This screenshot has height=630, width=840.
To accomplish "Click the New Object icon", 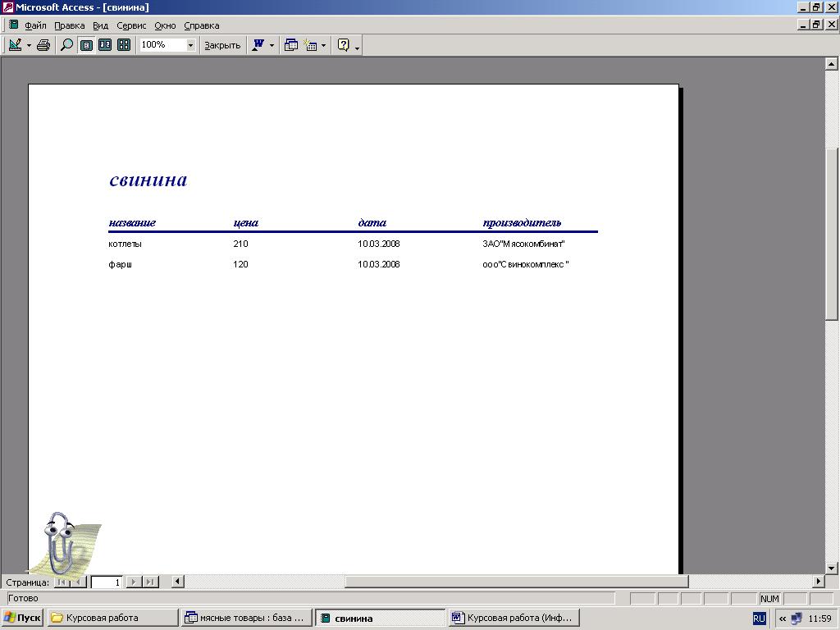I will click(x=311, y=45).
